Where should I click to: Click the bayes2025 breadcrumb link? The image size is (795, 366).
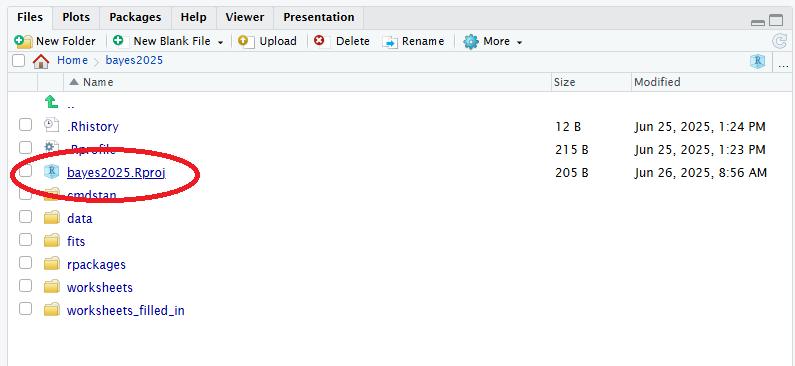(x=134, y=60)
